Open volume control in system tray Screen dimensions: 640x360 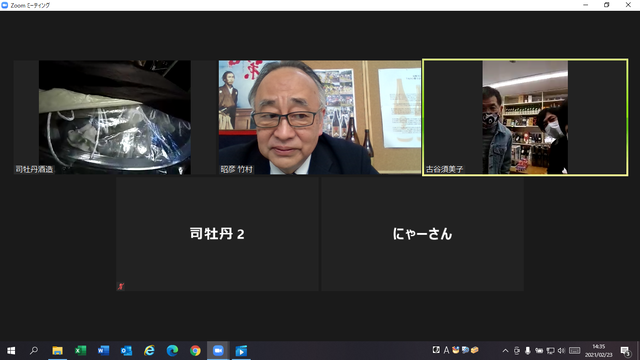coord(561,351)
